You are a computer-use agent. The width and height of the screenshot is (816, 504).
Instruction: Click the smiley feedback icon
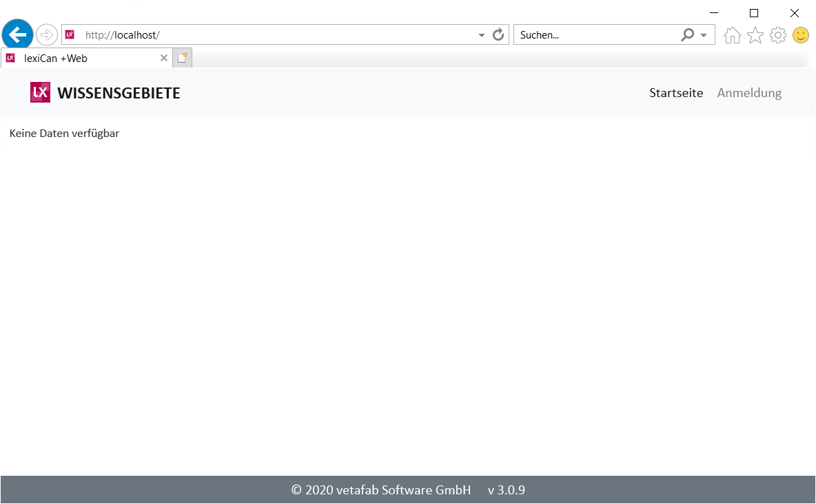[801, 35]
